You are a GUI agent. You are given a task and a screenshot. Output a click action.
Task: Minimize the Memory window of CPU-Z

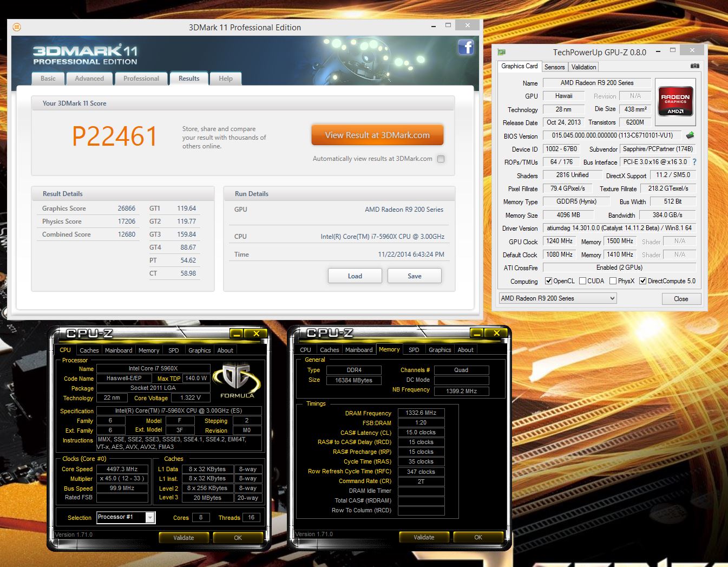pos(477,333)
